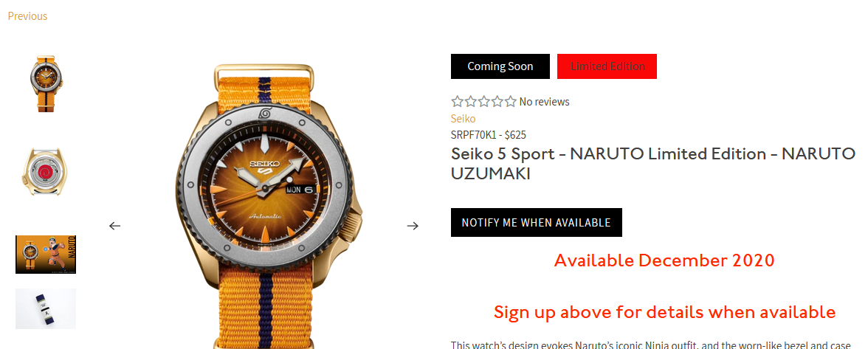868x349 pixels.
Task: Click the Coming Soon badge
Action: (x=500, y=66)
